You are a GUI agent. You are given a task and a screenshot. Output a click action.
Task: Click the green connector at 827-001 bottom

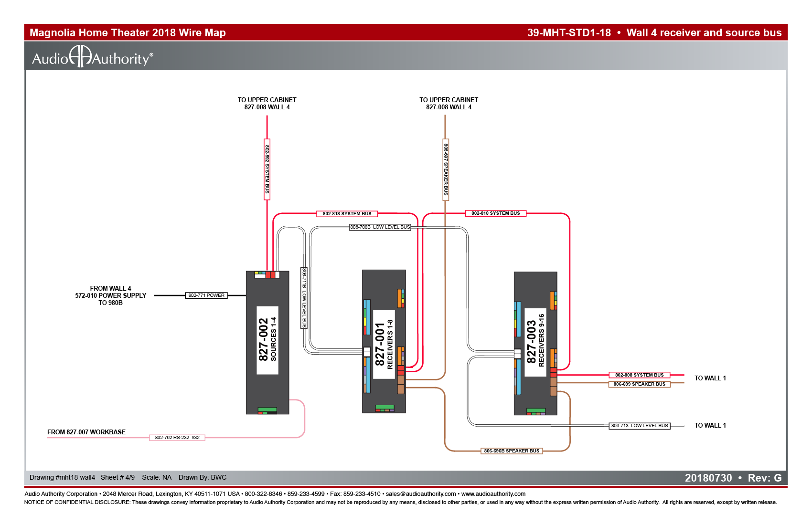[385, 407]
